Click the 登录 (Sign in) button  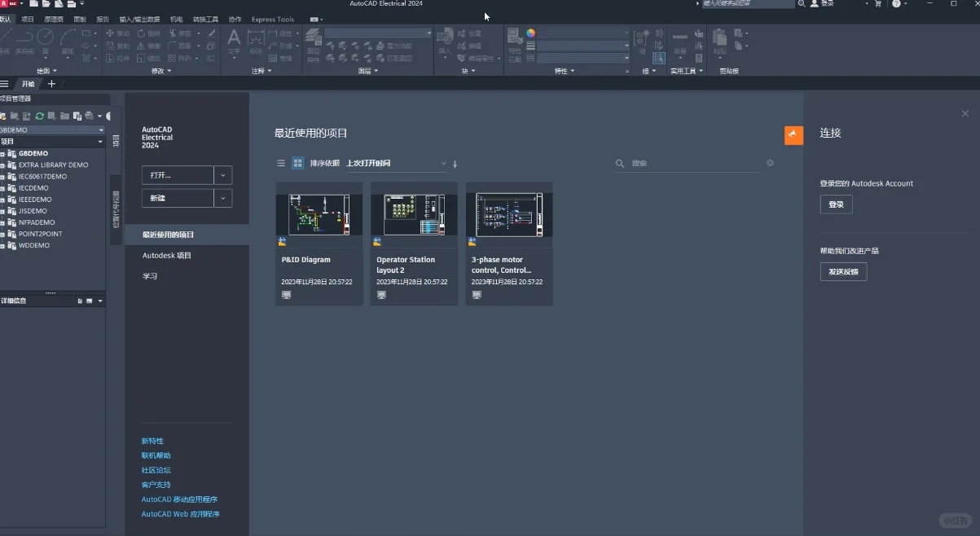[836, 204]
